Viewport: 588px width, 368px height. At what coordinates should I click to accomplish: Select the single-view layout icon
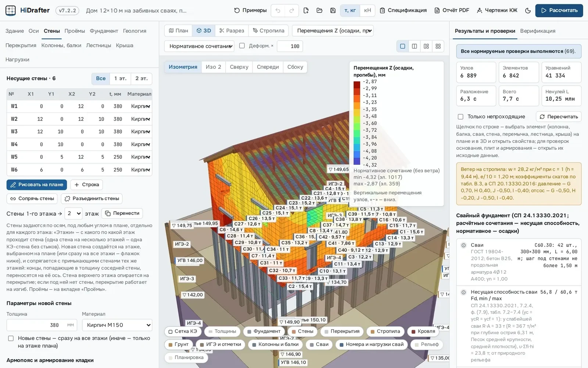tap(402, 46)
